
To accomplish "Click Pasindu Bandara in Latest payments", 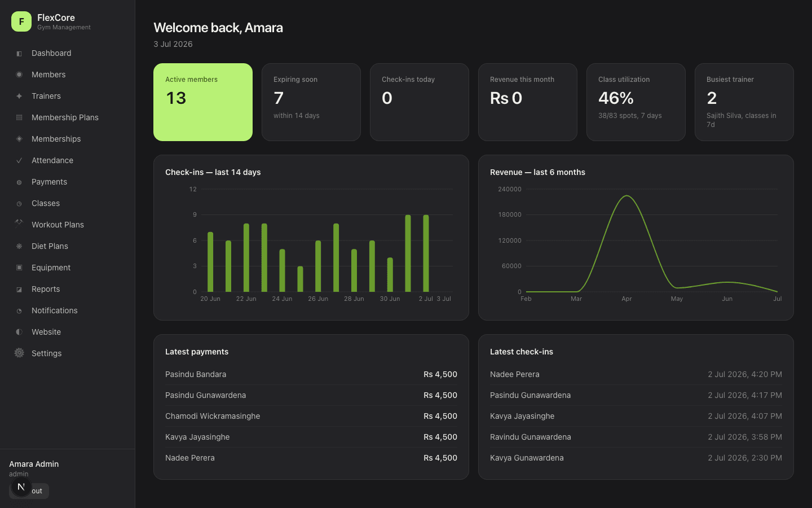I will click(x=196, y=374).
